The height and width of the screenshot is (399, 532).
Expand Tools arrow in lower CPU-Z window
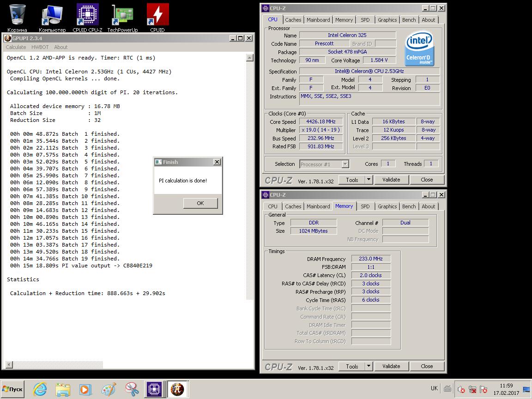tap(369, 366)
